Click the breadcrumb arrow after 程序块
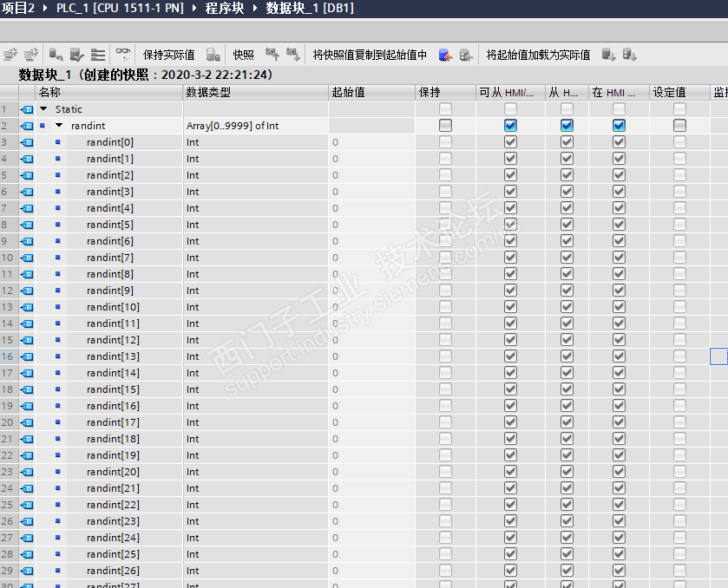The image size is (728, 588). [255, 9]
